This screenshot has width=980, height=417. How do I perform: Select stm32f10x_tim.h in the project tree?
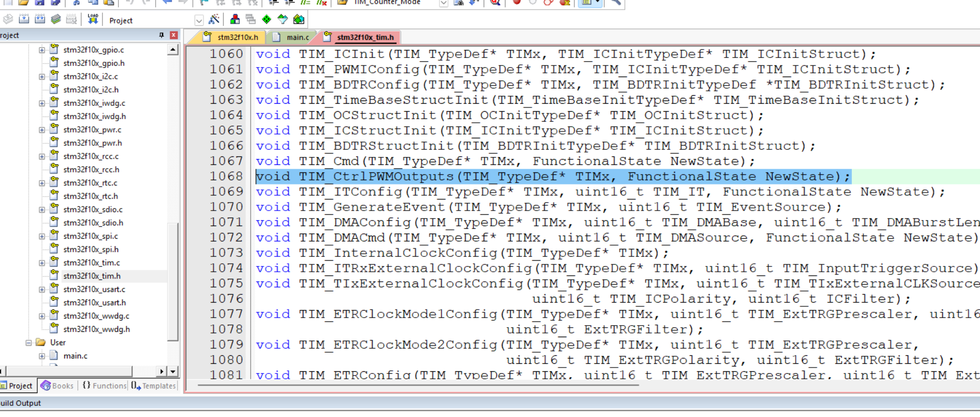coord(92,276)
